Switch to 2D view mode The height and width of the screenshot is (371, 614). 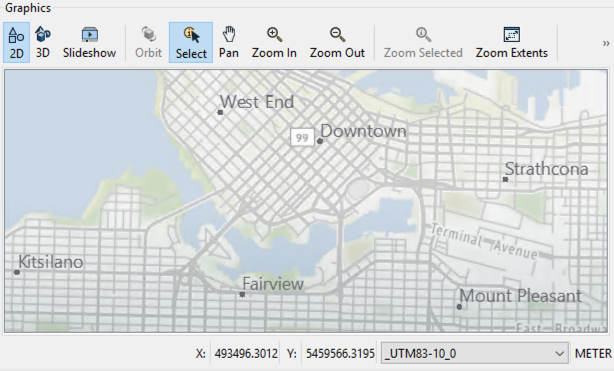(16, 42)
